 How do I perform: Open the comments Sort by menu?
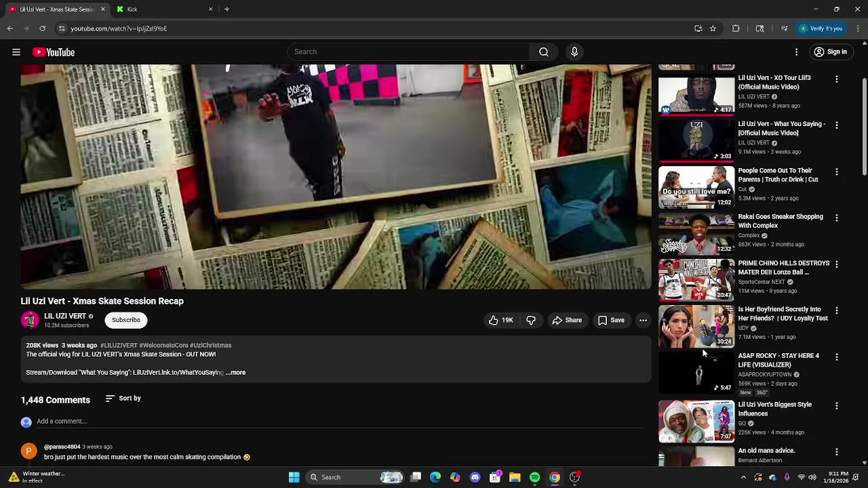click(123, 399)
